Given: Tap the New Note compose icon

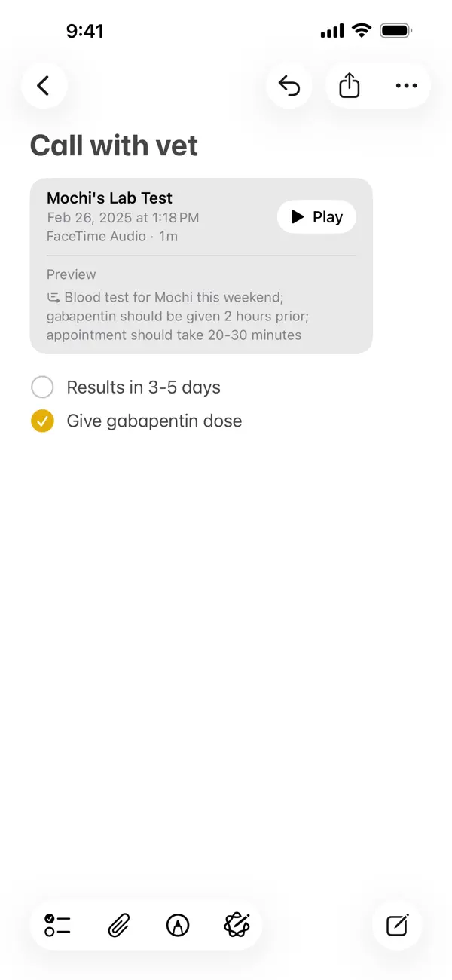Looking at the screenshot, I should point(397,926).
